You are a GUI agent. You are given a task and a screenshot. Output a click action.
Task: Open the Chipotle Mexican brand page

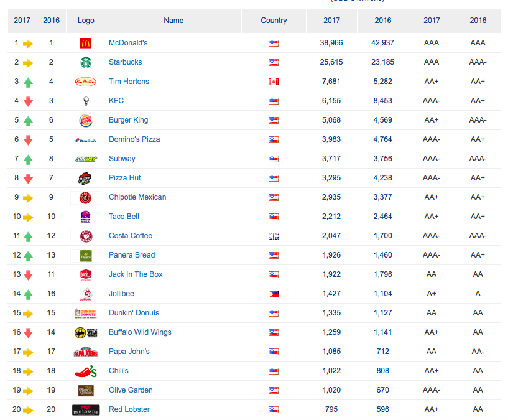[x=137, y=197]
